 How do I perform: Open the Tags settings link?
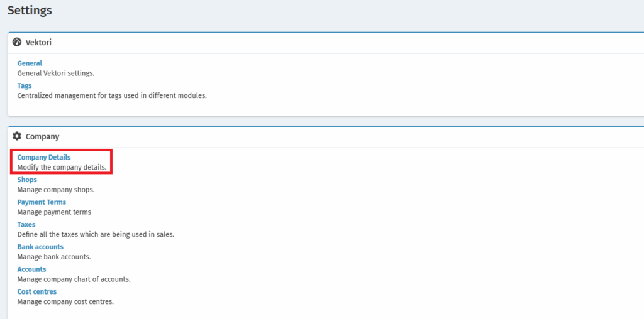[x=25, y=85]
